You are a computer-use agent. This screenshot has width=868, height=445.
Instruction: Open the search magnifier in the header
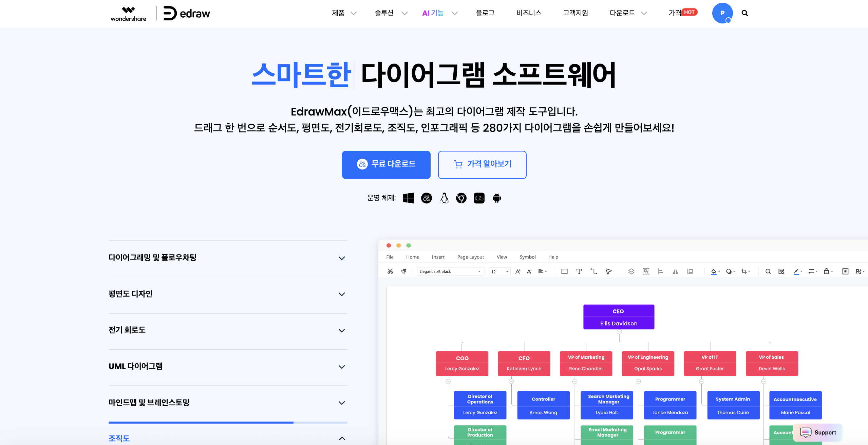pos(744,13)
